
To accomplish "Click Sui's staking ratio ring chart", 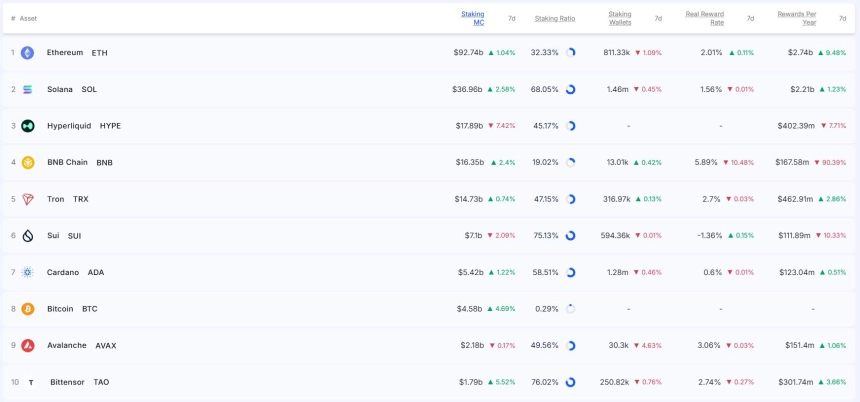I will click(570, 236).
